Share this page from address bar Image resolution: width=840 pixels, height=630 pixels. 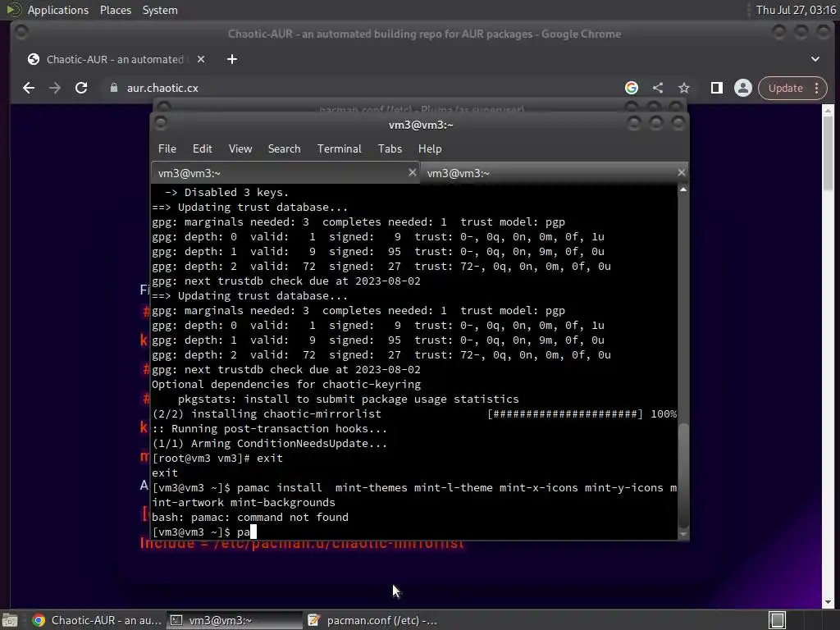click(x=658, y=88)
